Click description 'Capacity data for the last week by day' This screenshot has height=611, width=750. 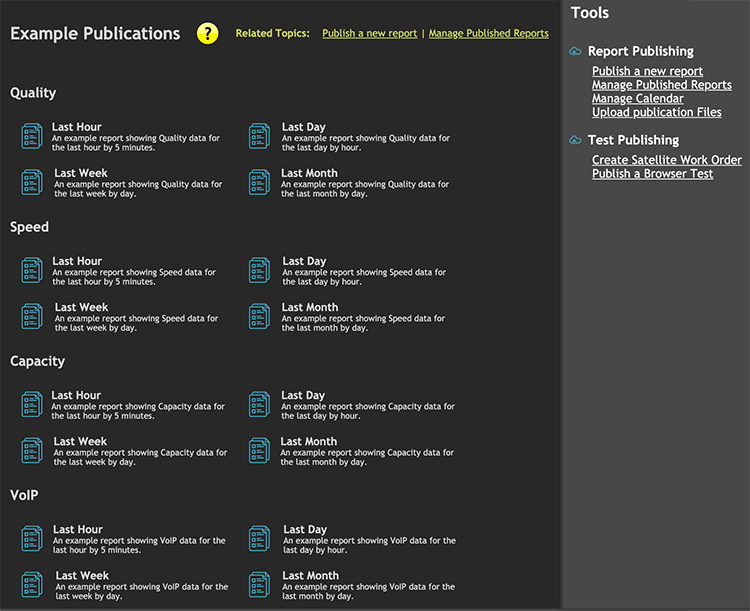[140, 457]
